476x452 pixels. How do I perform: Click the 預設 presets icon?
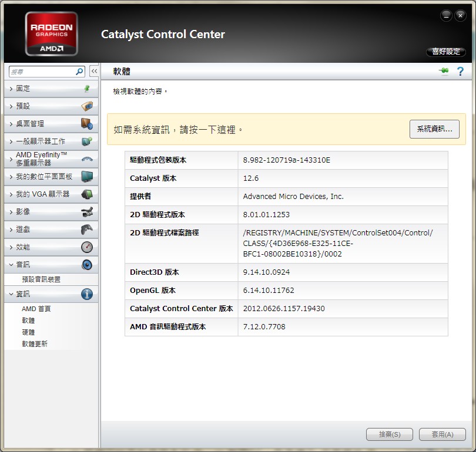(x=87, y=106)
